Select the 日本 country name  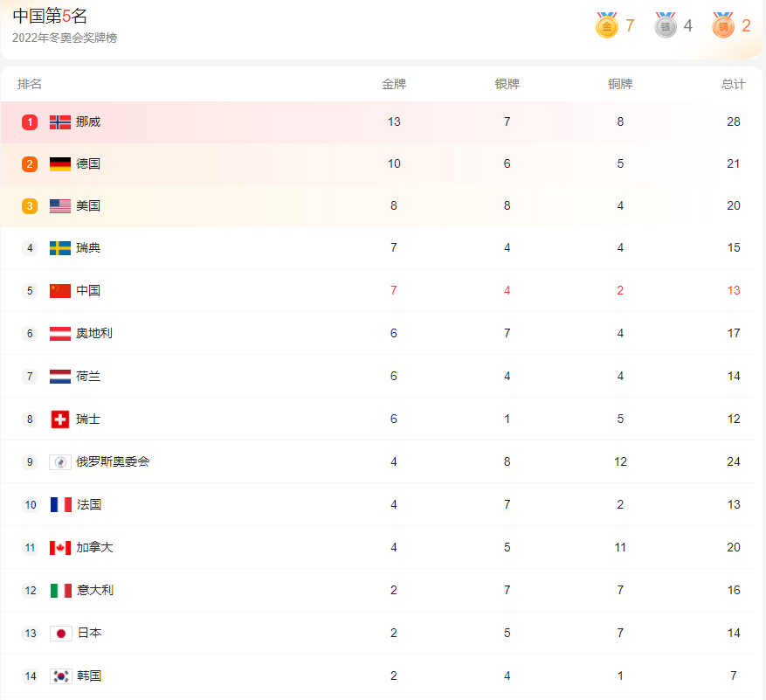click(89, 633)
